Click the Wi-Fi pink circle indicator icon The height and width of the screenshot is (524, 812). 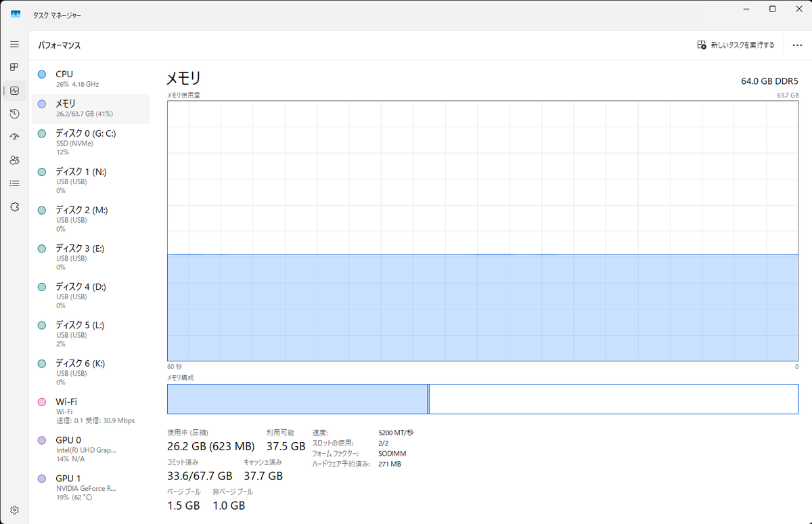click(x=42, y=402)
